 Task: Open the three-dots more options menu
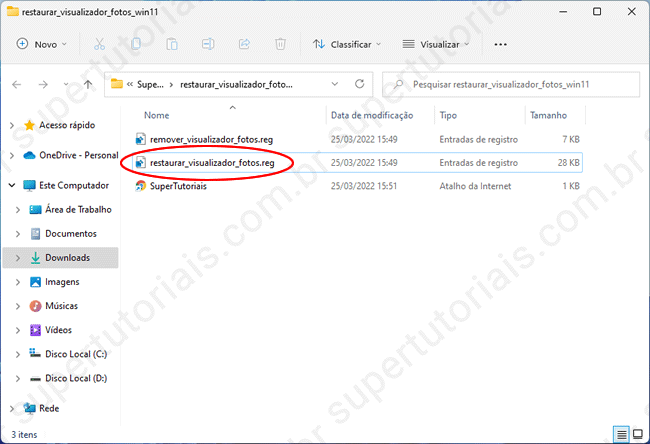tap(501, 44)
